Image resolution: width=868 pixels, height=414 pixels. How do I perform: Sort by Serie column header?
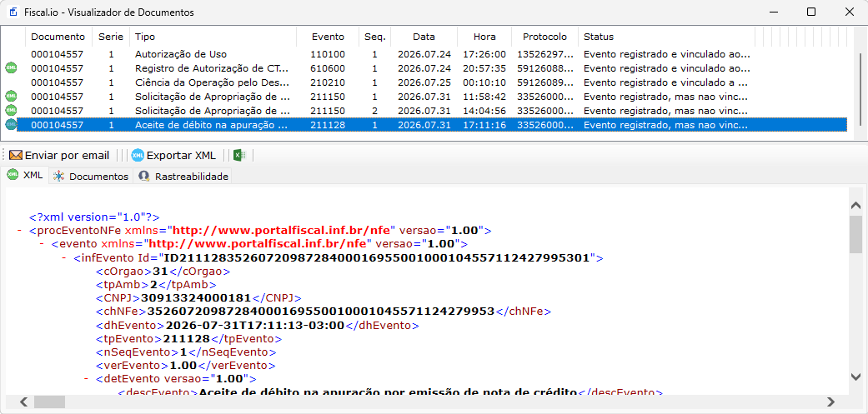click(x=111, y=37)
